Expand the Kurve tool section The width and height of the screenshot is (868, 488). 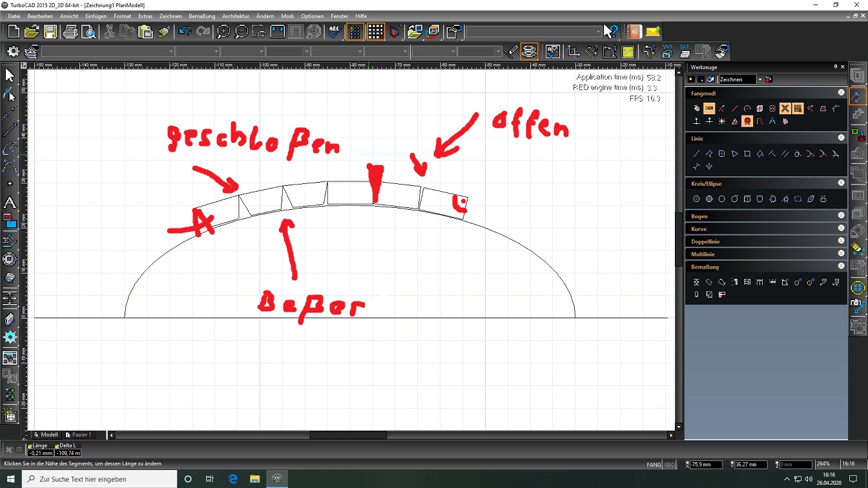[x=699, y=229]
